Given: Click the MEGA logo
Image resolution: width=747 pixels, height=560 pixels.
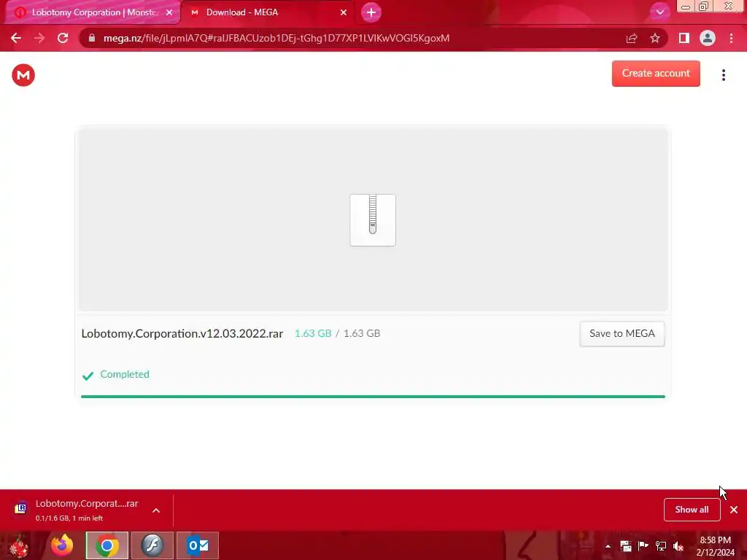Looking at the screenshot, I should pos(23,75).
